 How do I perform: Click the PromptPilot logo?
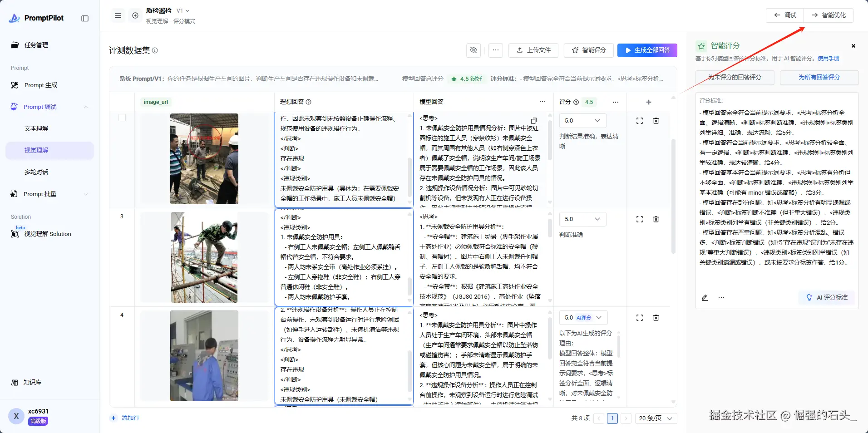pos(36,18)
